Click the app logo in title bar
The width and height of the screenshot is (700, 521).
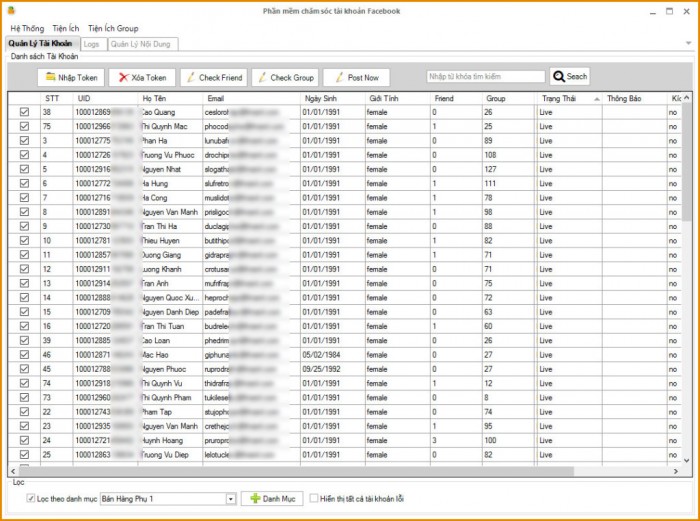coord(11,10)
